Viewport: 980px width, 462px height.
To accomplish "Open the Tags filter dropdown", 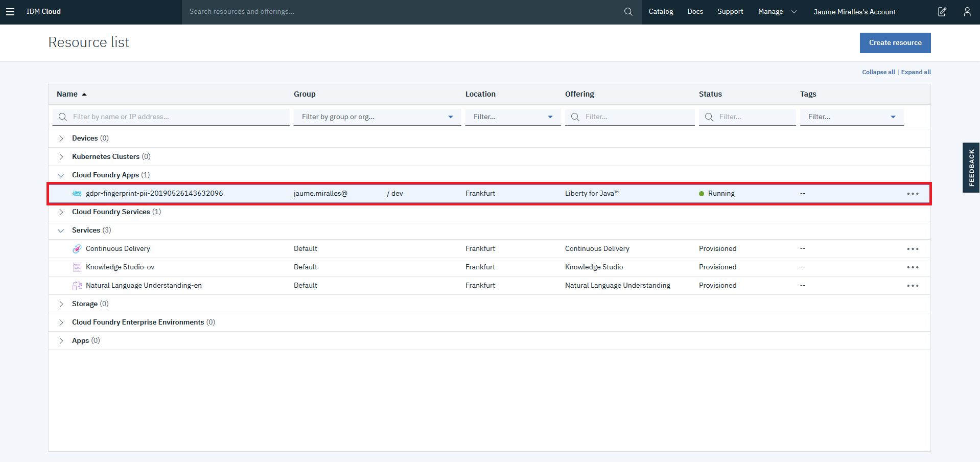I will click(852, 117).
